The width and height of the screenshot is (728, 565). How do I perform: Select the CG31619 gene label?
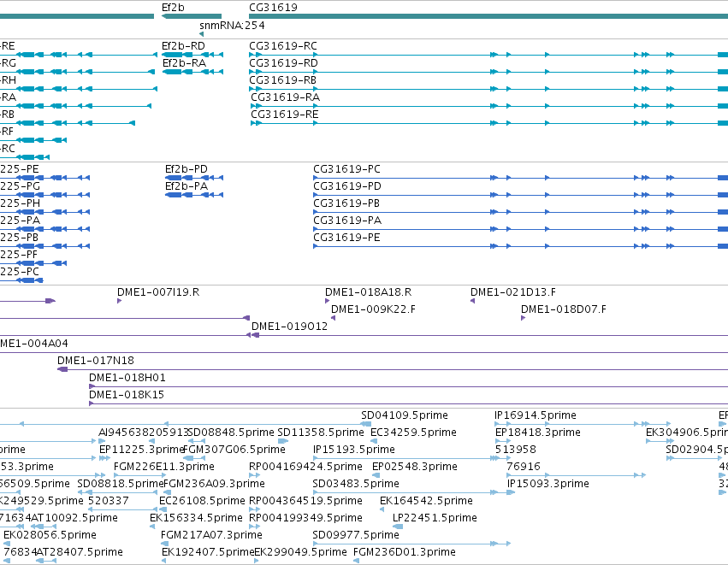coord(273,8)
